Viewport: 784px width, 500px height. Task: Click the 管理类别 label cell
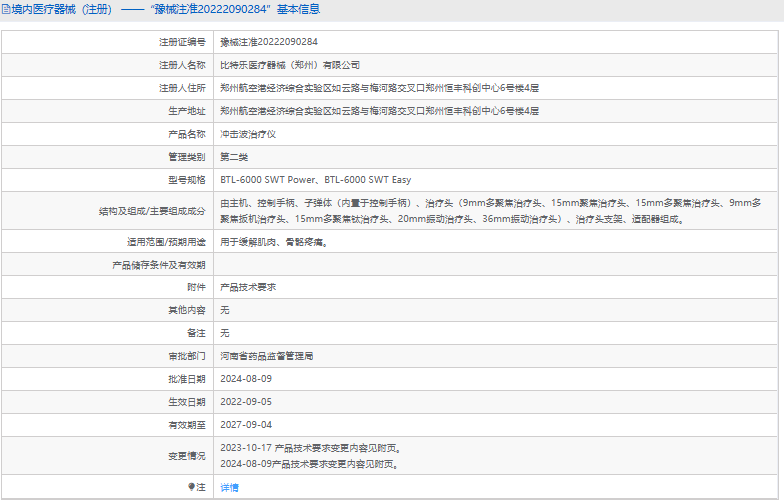pos(108,157)
